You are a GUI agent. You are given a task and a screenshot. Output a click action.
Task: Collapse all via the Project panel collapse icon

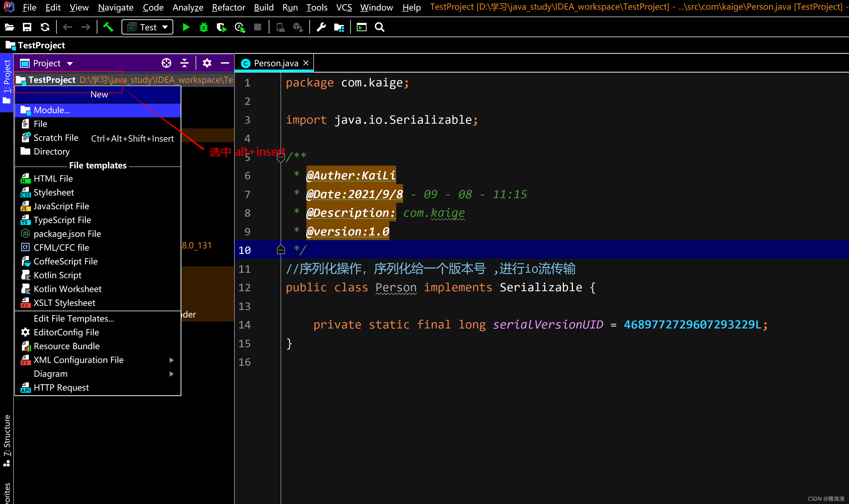pos(184,63)
